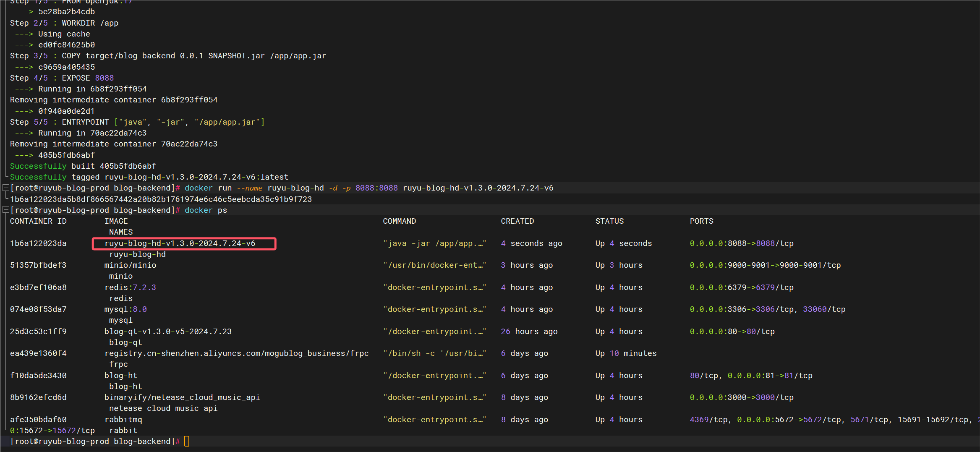Click the Step 4/5 EXPOSE 8088 line
Viewport: 980px width, 452px height.
click(62, 78)
